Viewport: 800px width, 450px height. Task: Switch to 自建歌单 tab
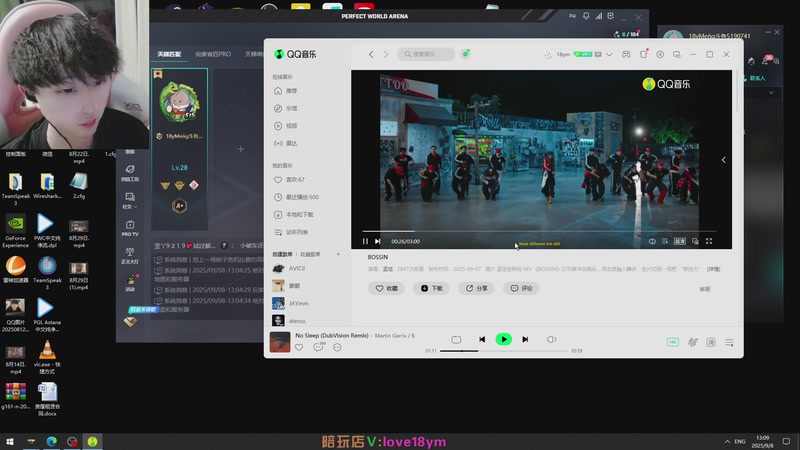(282, 254)
